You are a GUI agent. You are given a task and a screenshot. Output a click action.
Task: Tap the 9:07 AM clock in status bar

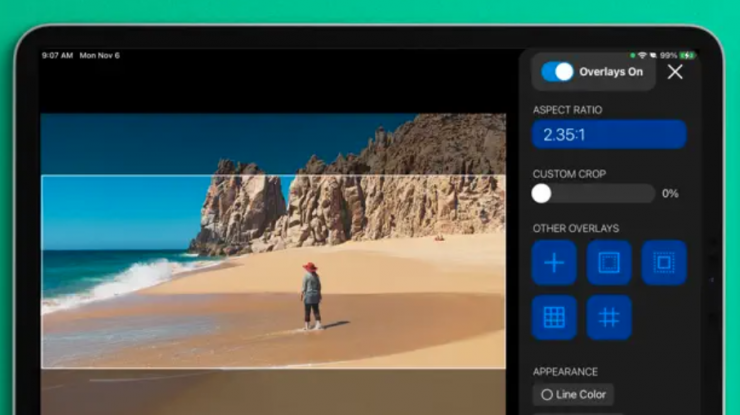click(x=55, y=55)
